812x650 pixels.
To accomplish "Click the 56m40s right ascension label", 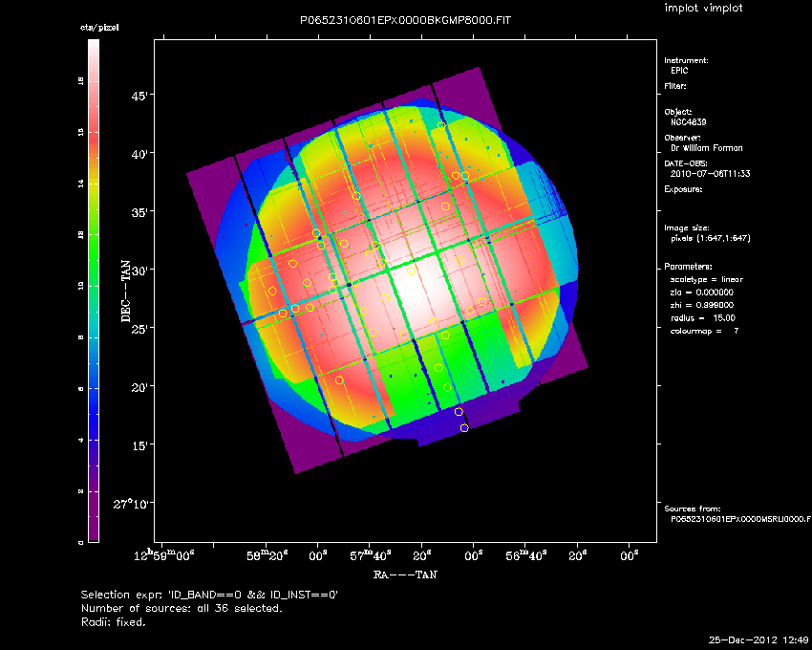I will pyautogui.click(x=525, y=555).
